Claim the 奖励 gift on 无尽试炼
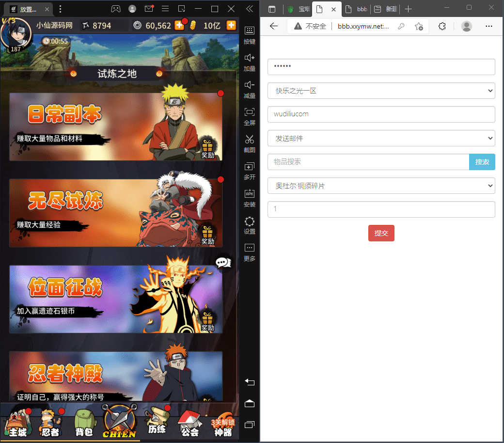This screenshot has height=443, width=504. click(207, 236)
